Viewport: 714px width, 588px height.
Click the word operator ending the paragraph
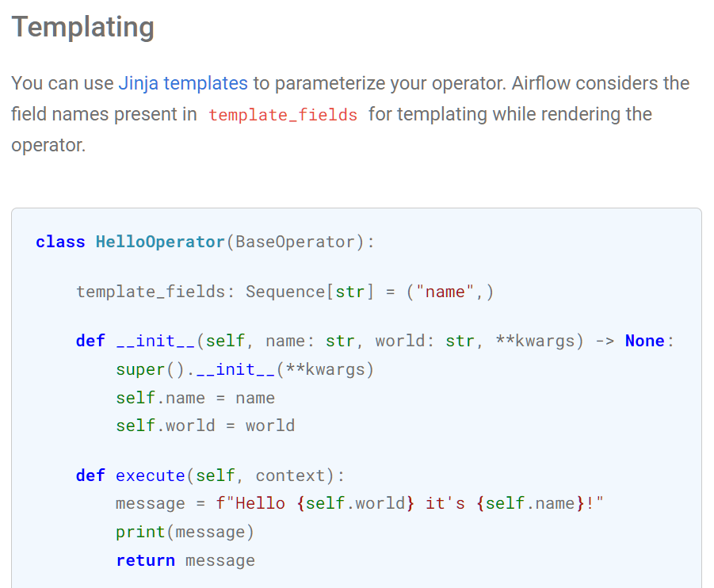click(48, 146)
